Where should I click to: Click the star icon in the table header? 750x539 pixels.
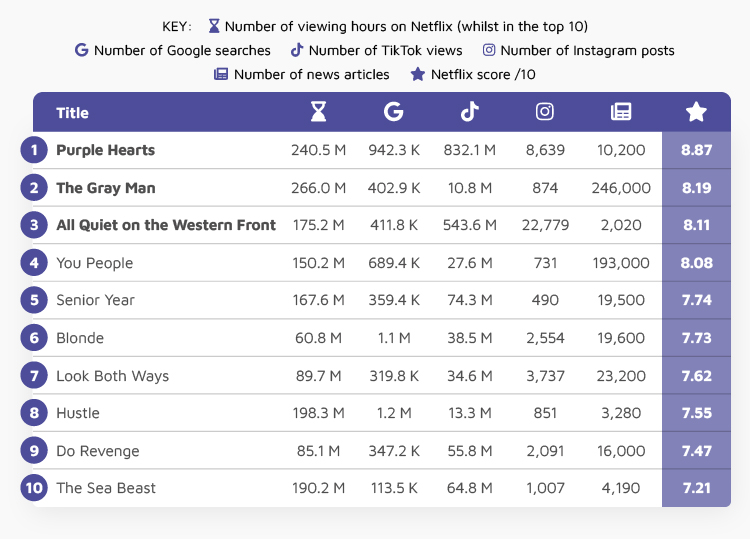(696, 112)
